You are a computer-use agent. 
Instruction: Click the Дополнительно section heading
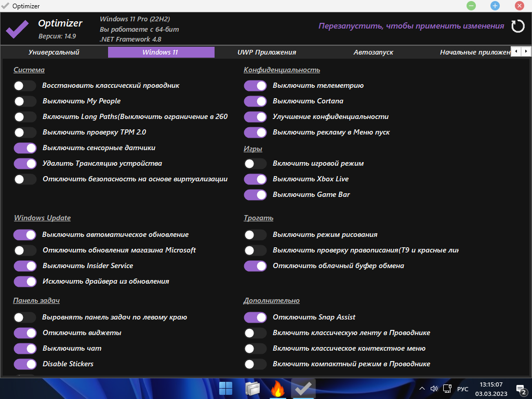pyautogui.click(x=271, y=301)
